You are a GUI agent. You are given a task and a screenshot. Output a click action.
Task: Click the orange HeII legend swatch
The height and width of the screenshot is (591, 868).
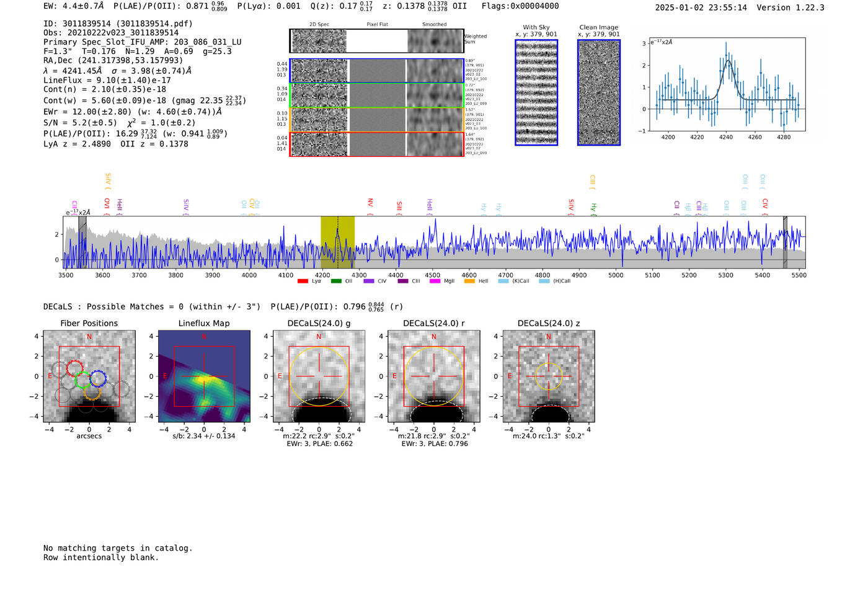(469, 281)
